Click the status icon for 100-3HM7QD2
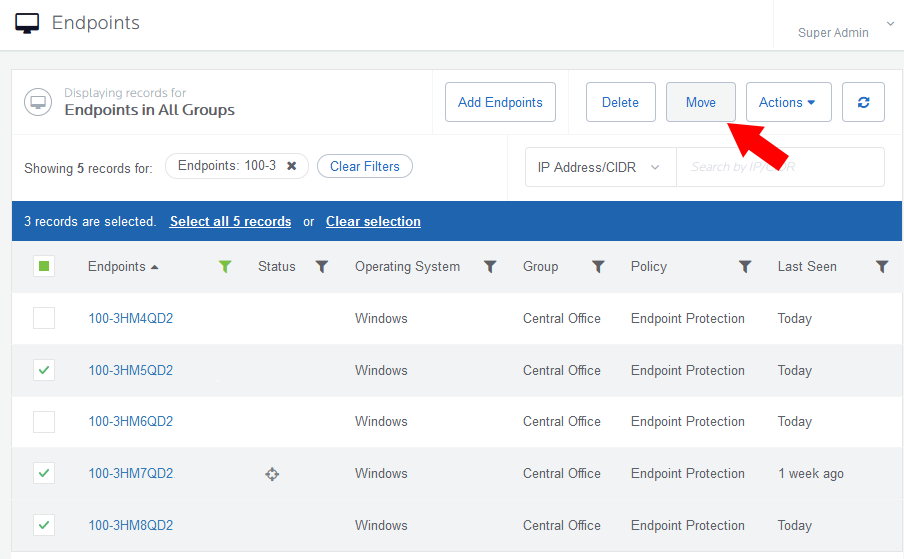This screenshot has width=904, height=559. [272, 474]
